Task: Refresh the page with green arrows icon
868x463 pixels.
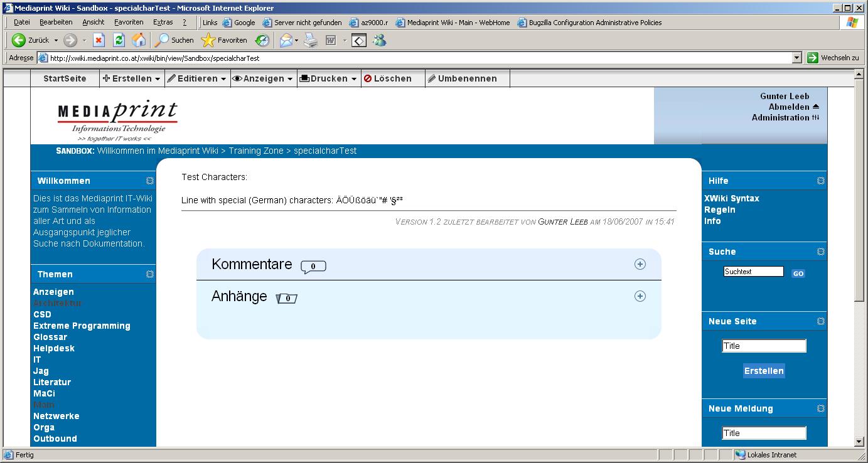Action: [119, 40]
